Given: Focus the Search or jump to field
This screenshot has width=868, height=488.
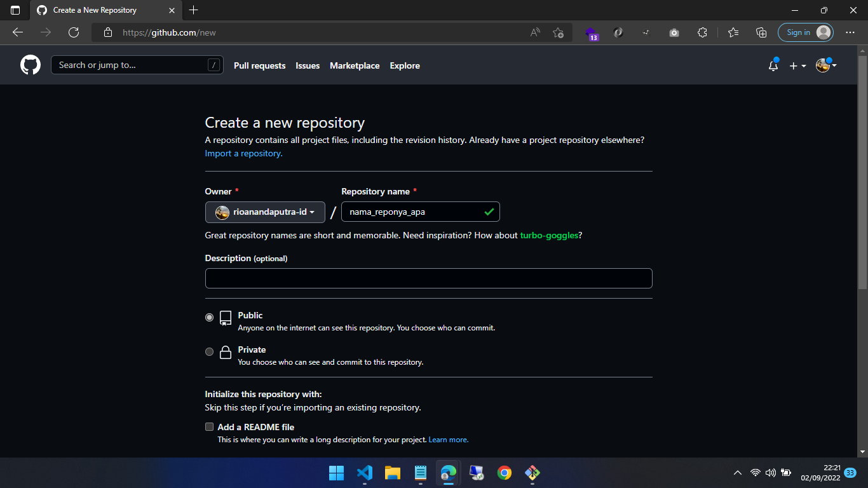Looking at the screenshot, I should pyautogui.click(x=137, y=65).
